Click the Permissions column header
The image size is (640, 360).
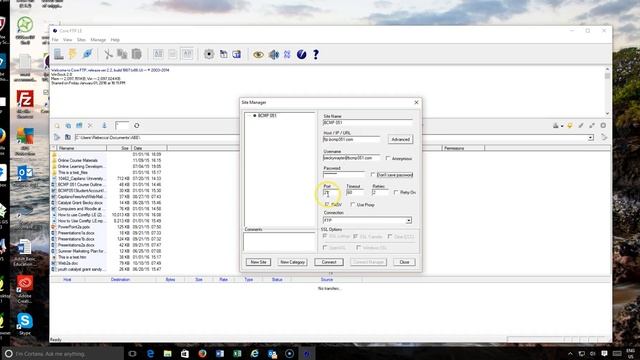[x=463, y=148]
